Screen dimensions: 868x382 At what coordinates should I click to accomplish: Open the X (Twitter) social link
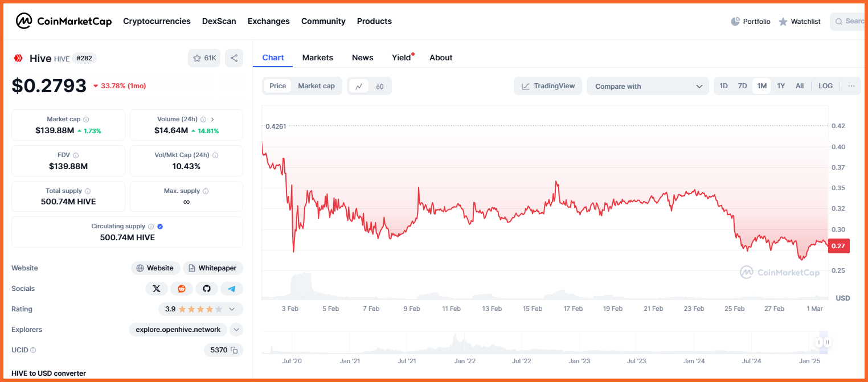(x=157, y=289)
